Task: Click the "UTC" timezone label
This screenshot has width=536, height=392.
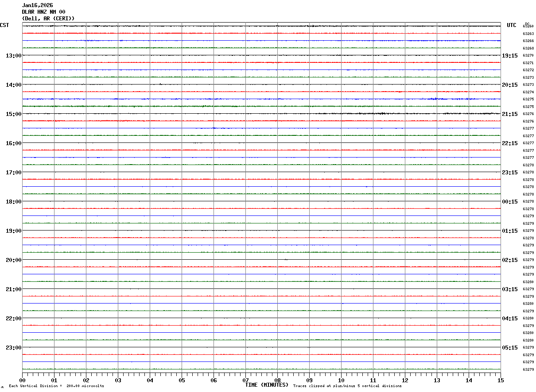Action: tap(512, 25)
